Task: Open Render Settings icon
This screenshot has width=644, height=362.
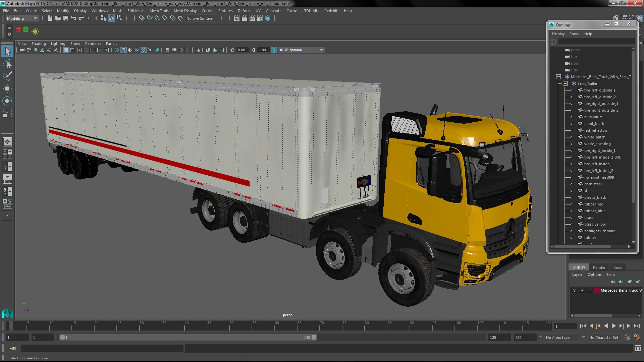Action: [x=260, y=18]
